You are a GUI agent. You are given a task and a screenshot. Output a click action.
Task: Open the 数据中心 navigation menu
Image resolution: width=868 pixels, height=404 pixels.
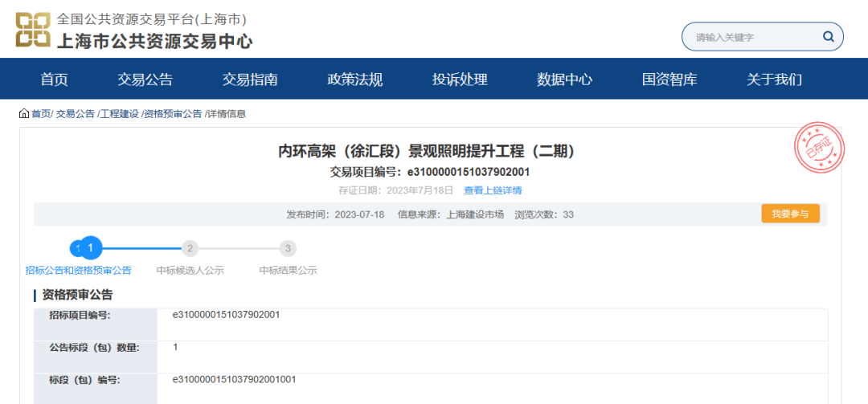point(565,80)
